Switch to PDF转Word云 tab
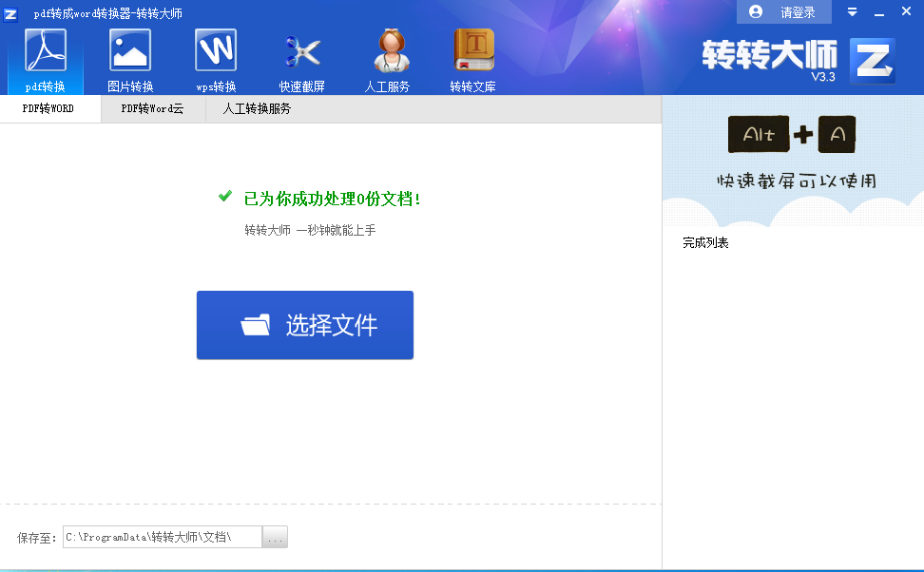 [152, 109]
